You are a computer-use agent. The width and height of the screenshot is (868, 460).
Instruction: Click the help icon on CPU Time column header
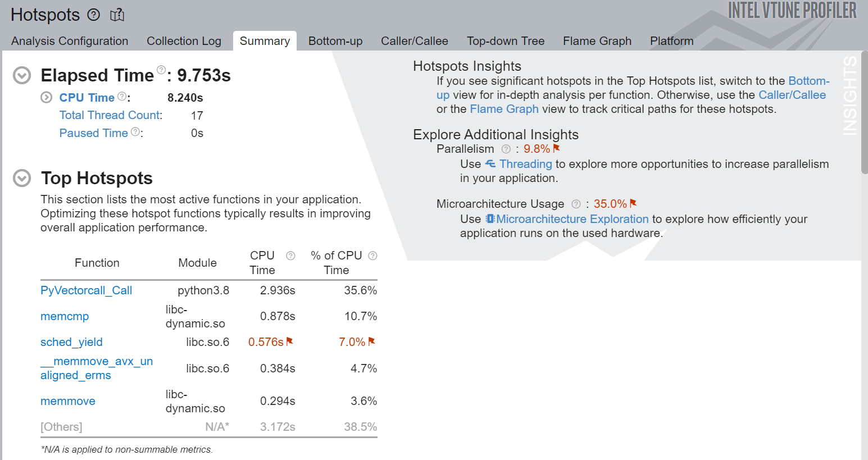point(290,256)
